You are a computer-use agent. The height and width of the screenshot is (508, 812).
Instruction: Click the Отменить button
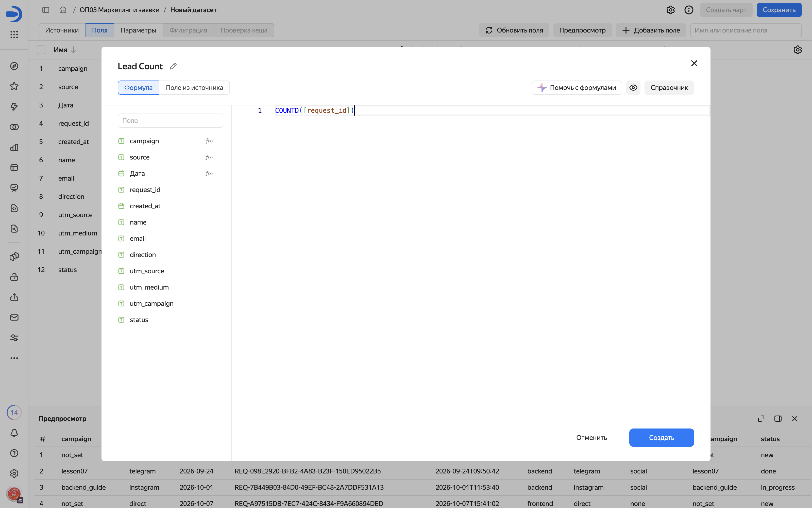click(591, 437)
